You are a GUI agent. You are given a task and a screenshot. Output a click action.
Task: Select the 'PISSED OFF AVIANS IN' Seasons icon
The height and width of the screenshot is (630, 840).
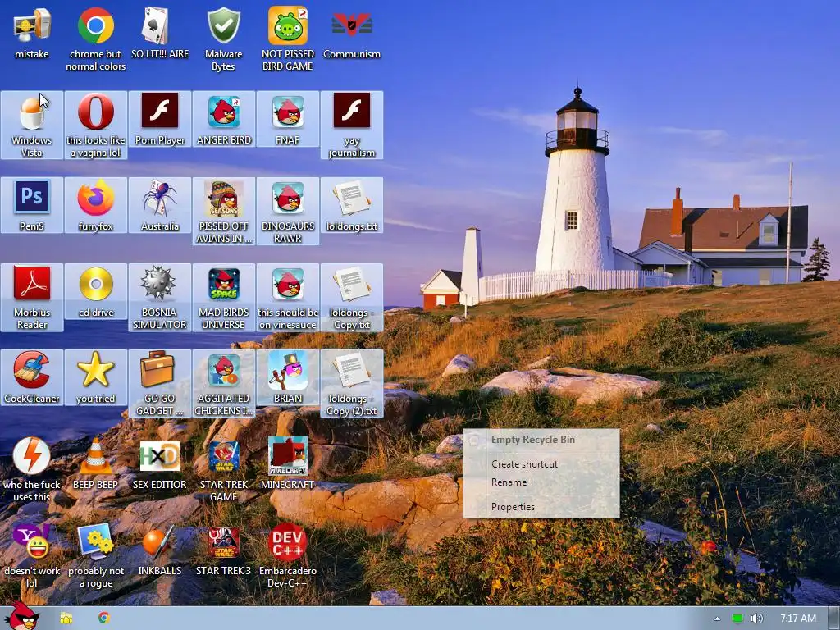pos(224,211)
